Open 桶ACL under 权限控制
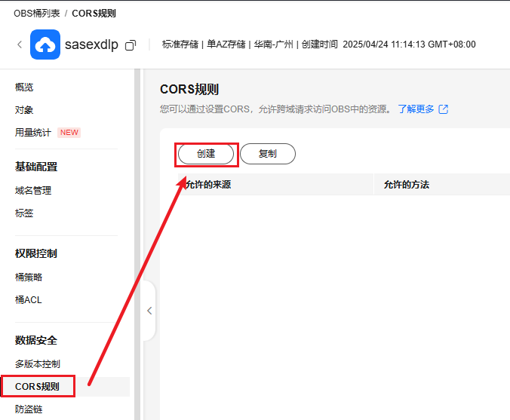Image resolution: width=510 pixels, height=420 pixels. click(x=29, y=300)
